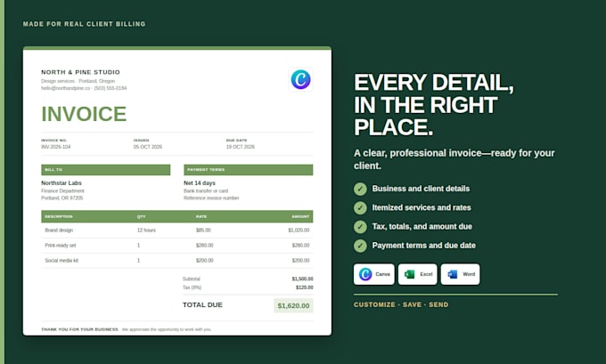Screen dimensions: 606x364
Task: Click the Tax value $120.00
Action: 305,287
